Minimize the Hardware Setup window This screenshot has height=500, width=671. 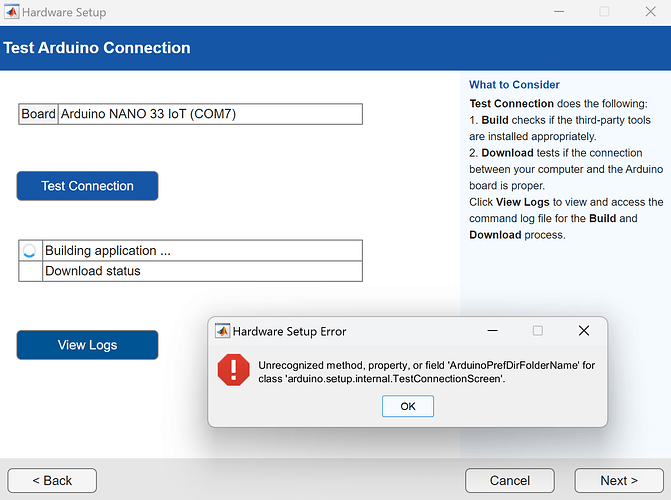click(x=557, y=12)
